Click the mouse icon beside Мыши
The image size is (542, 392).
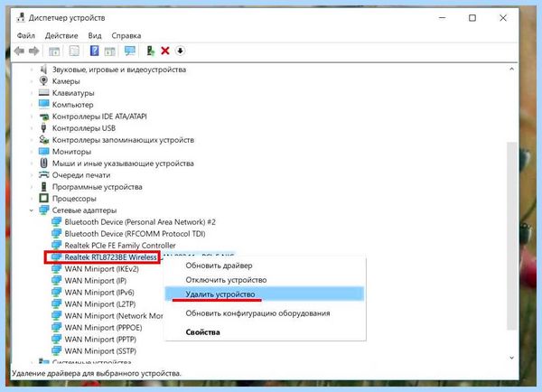pyautogui.click(x=43, y=163)
